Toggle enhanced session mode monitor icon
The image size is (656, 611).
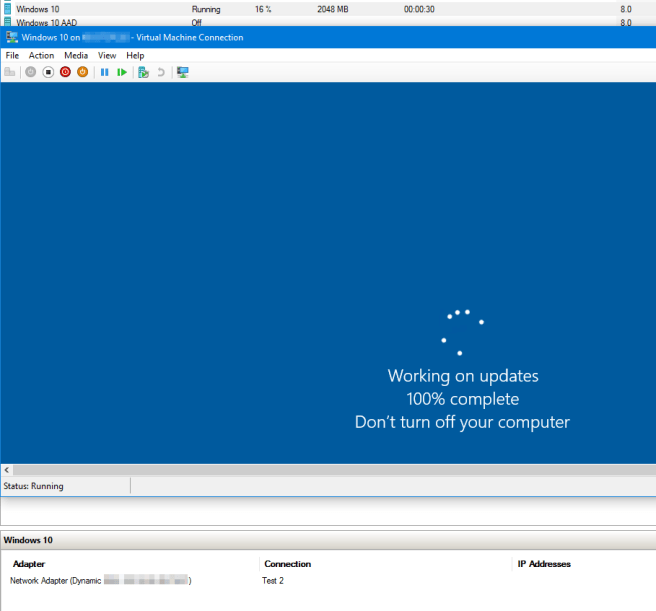coord(183,72)
